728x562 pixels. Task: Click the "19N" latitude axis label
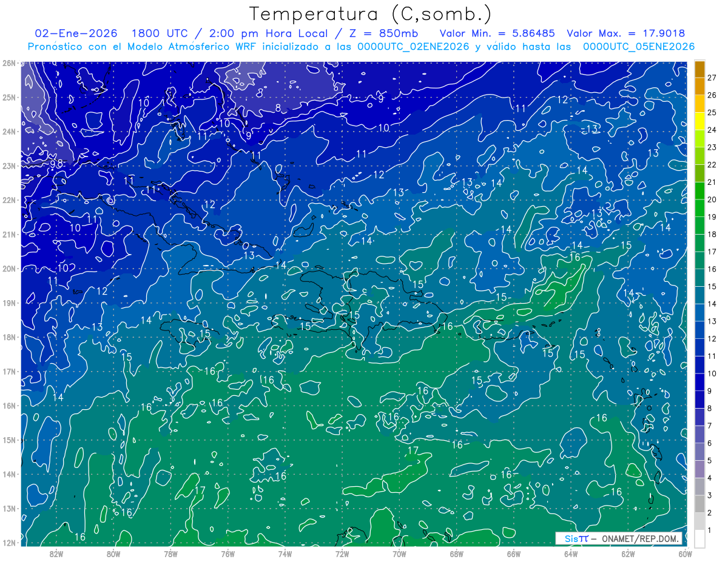(x=8, y=303)
